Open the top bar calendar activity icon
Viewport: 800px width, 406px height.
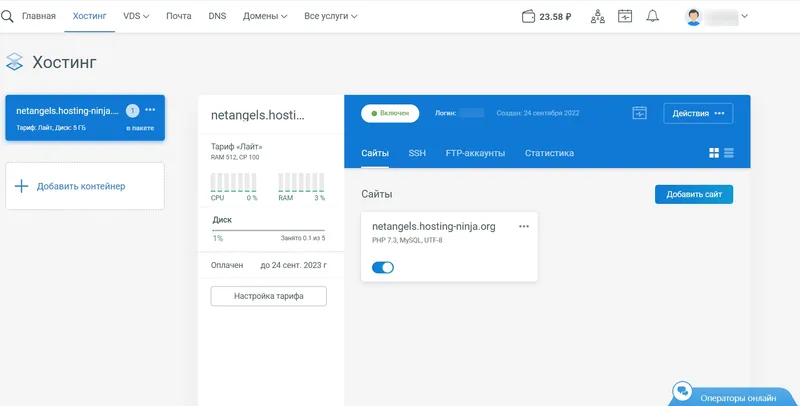(x=625, y=16)
